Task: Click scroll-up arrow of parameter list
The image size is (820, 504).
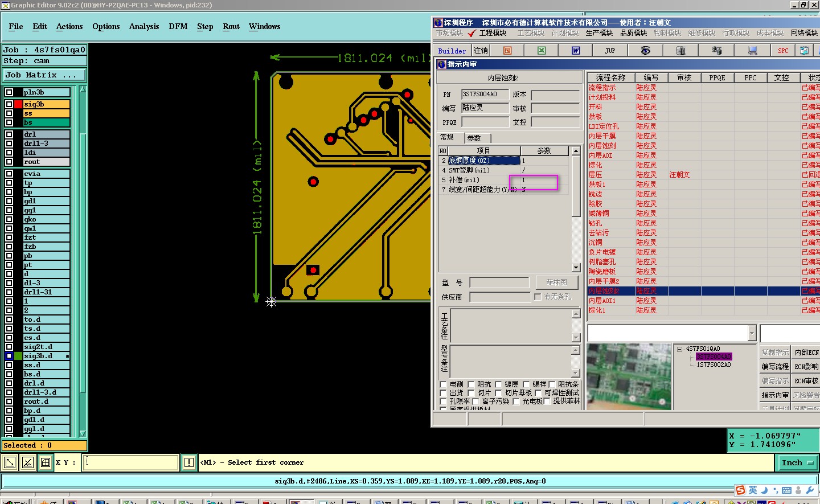Action: pos(576,151)
